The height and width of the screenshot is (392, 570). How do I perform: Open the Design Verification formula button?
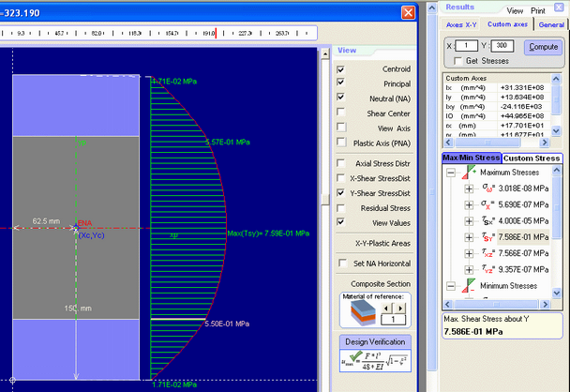375,361
